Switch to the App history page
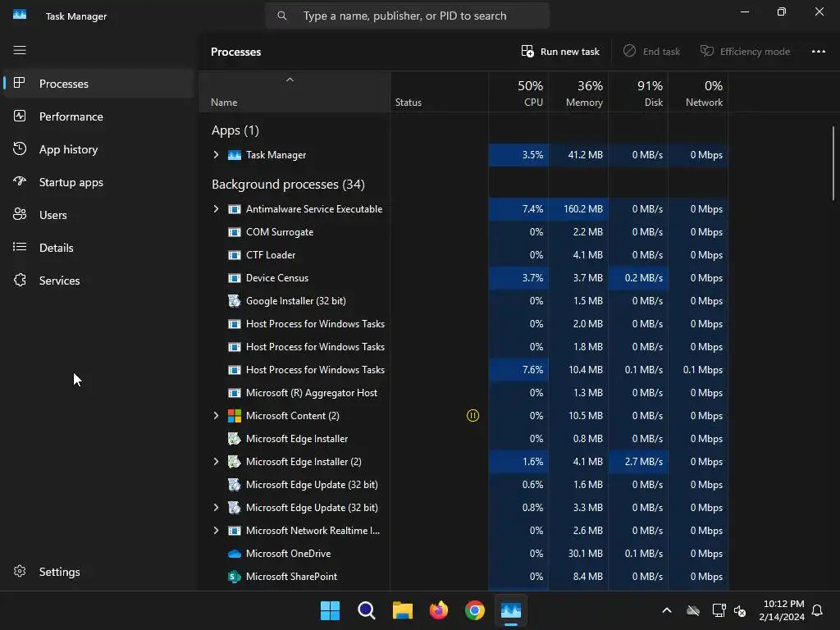 (98, 149)
